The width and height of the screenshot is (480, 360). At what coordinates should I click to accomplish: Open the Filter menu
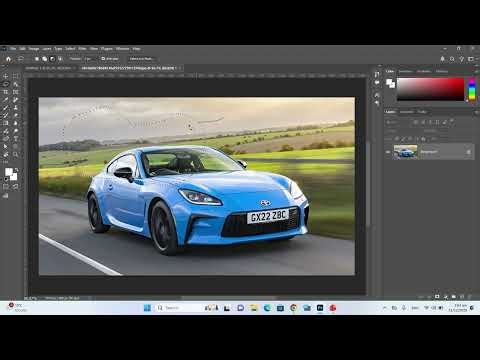(82, 49)
